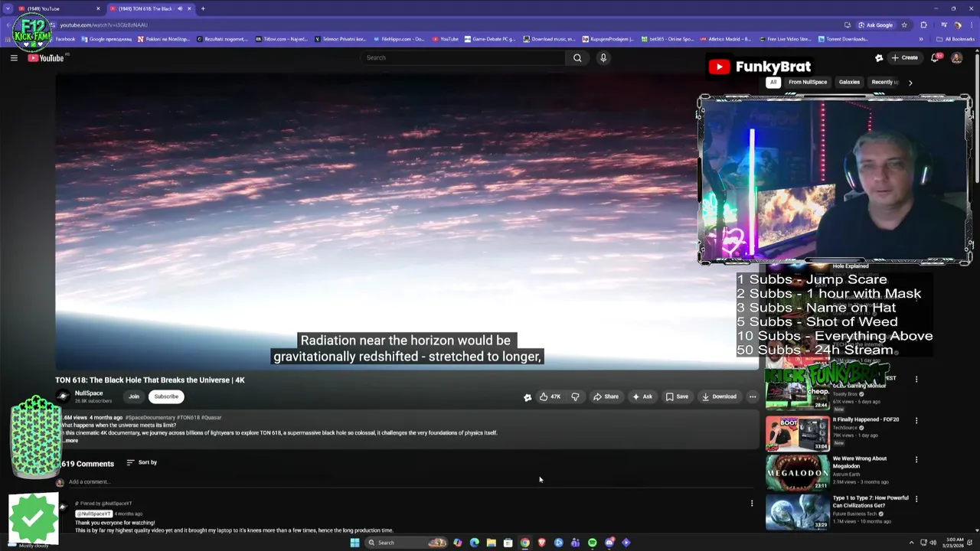This screenshot has width=980, height=551.
Task: Open pinned comment's three-dot menu
Action: [x=752, y=504]
